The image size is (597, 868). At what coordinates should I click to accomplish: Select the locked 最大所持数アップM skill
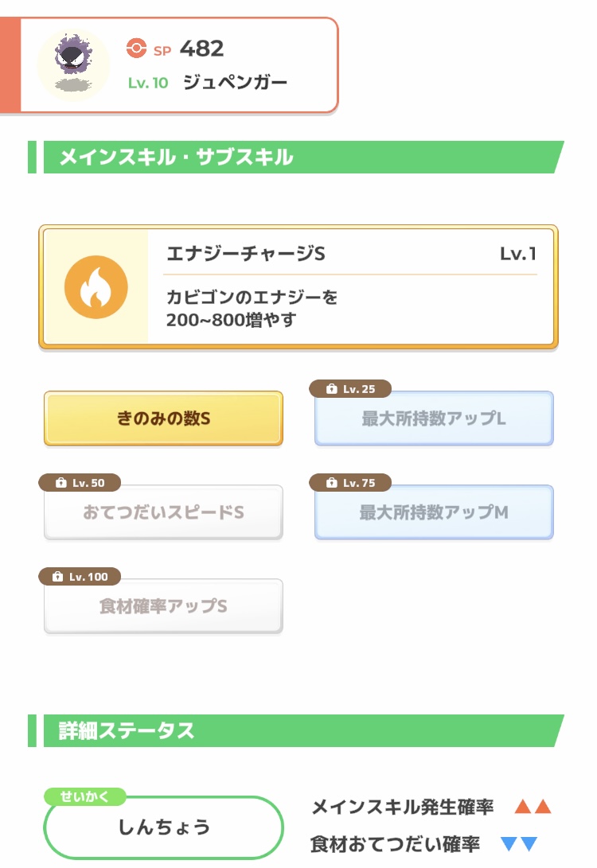pyautogui.click(x=434, y=512)
